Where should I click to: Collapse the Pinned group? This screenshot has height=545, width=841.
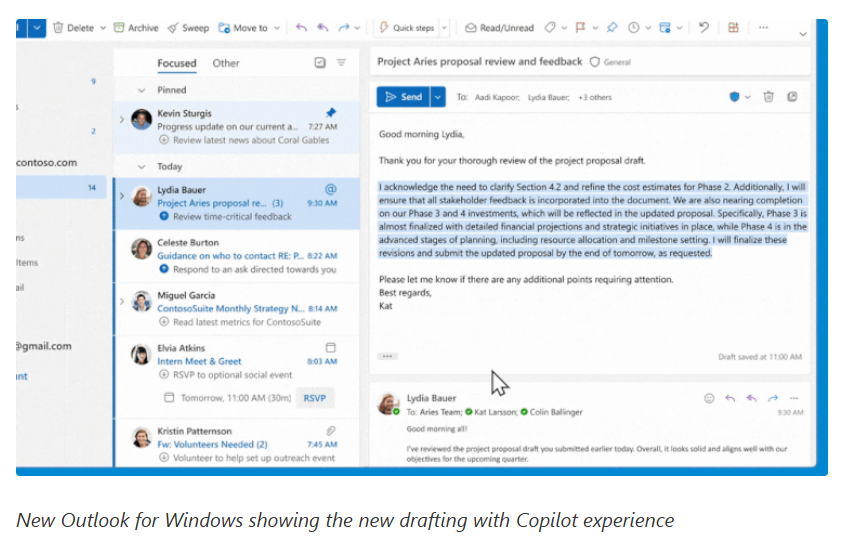point(142,90)
